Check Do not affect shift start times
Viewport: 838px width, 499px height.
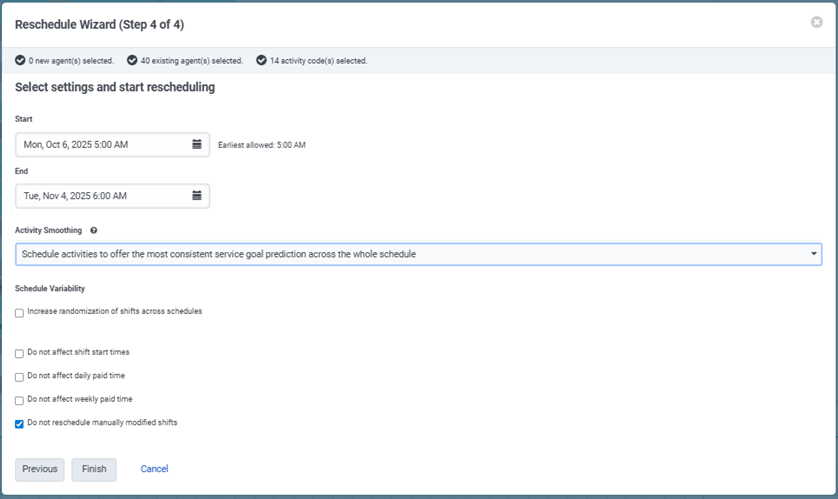click(x=20, y=354)
